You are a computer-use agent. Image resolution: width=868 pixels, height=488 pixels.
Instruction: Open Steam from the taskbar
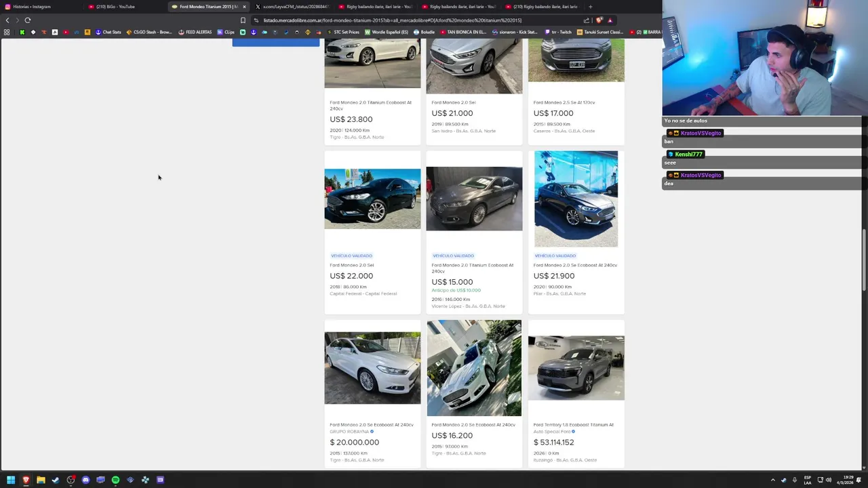coord(56,480)
